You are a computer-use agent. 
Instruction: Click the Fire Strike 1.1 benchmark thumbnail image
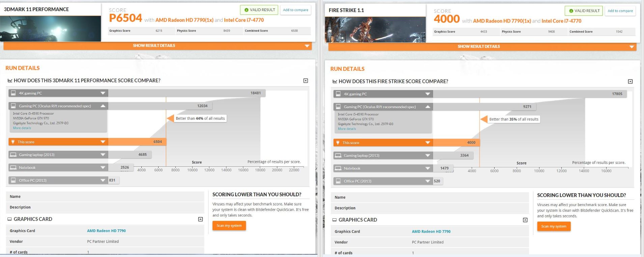[375, 30]
